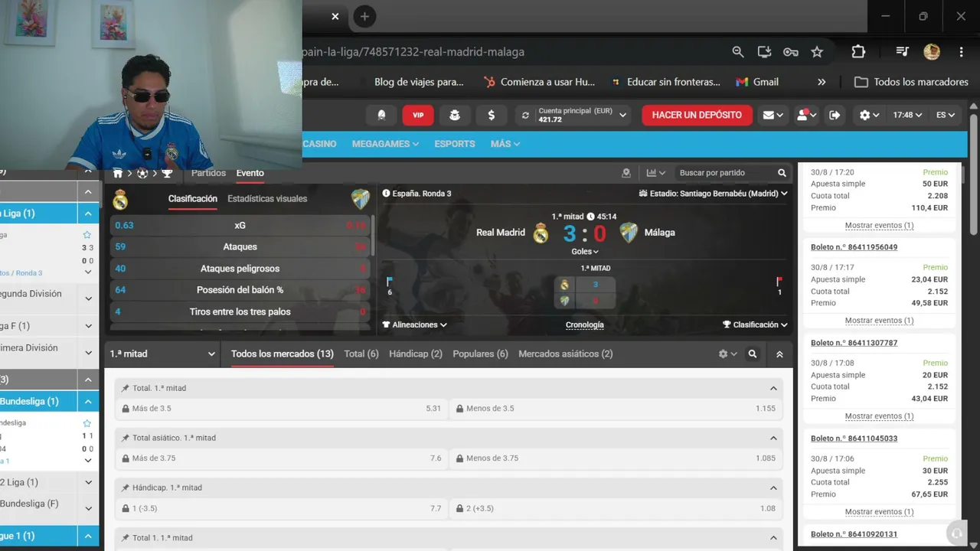Click the markets search magnifier icon
The width and height of the screenshot is (980, 551).
point(753,354)
